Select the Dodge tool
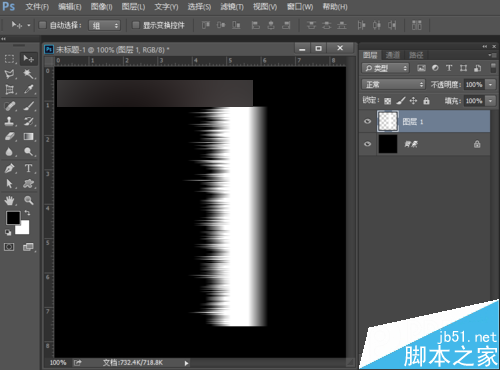Image resolution: width=500 pixels, height=370 pixels. (x=28, y=152)
